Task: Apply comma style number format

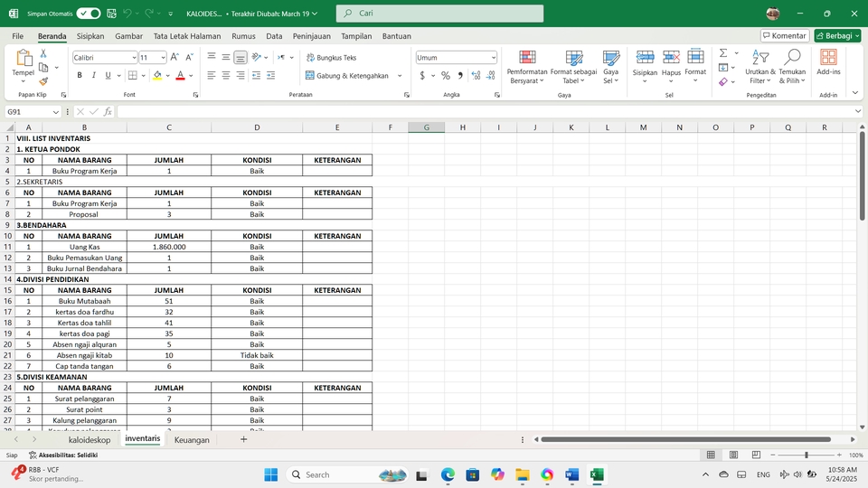Action: 460,76
